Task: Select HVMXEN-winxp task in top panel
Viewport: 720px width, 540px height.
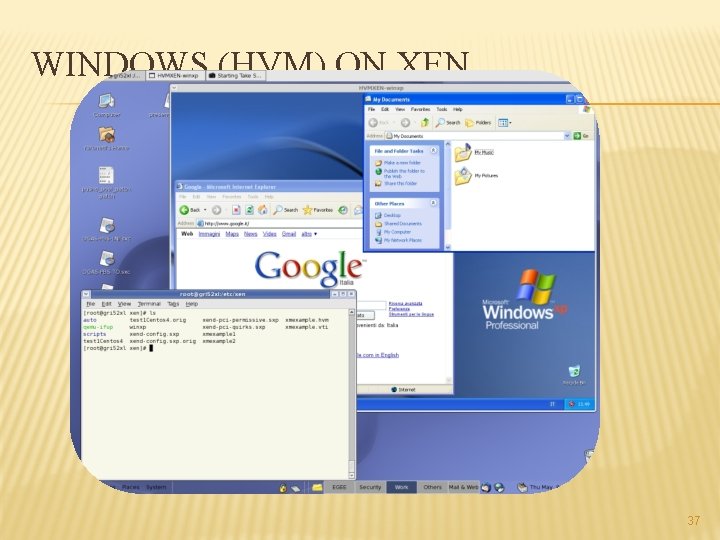Action: point(174,76)
